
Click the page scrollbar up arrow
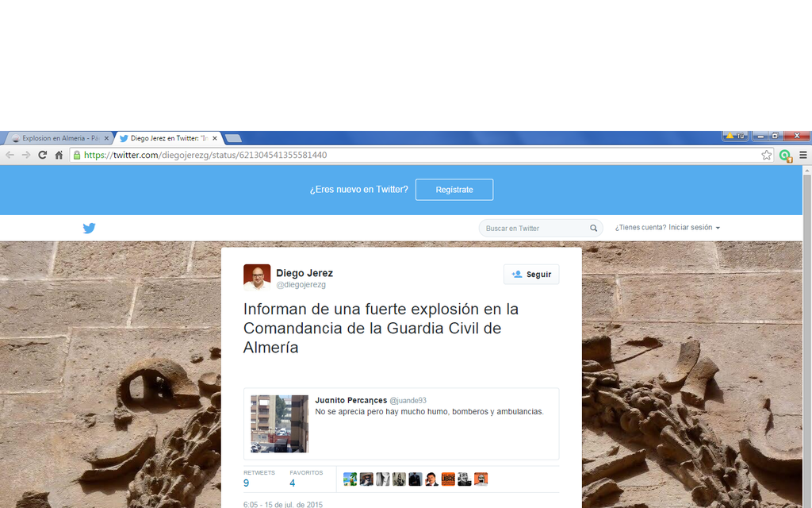coord(806,170)
